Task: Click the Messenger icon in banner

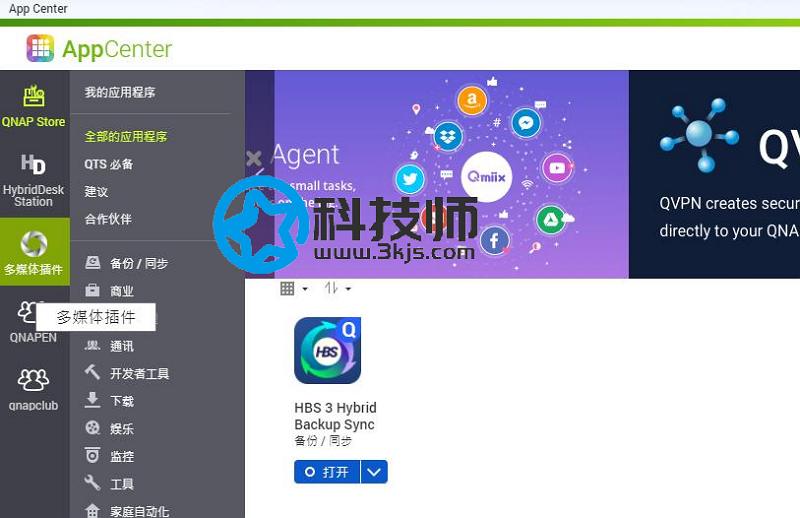Action: tap(526, 122)
